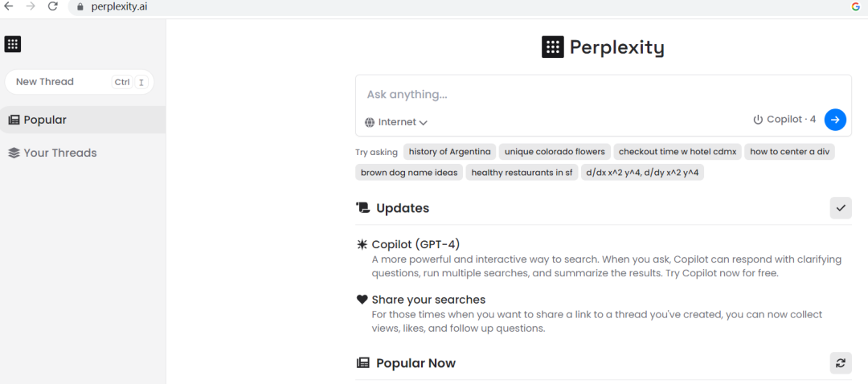This screenshot has width=868, height=384.
Task: Click the browser back arrow
Action: tap(9, 6)
